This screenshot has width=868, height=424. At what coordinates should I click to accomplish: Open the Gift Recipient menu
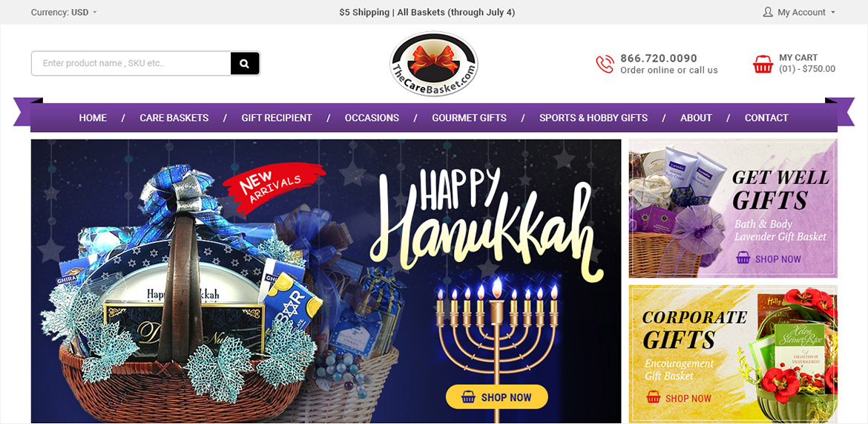(276, 117)
